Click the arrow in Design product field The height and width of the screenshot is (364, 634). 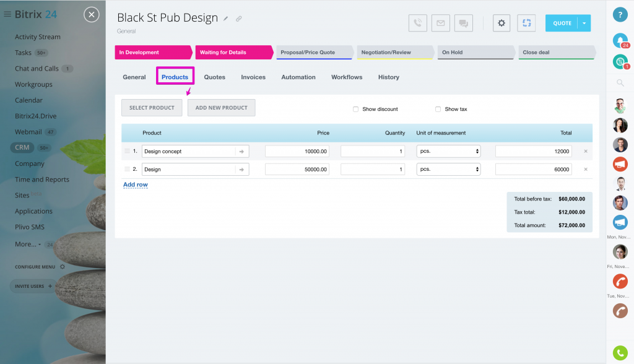coord(242,170)
